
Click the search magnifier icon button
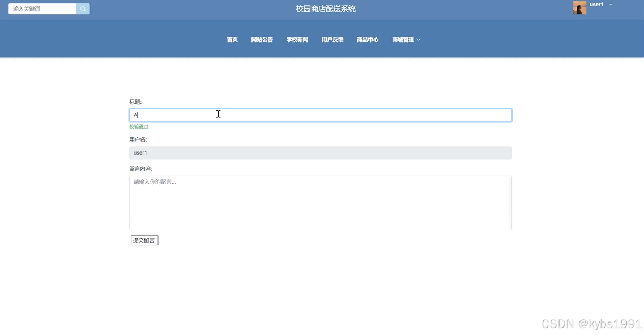point(83,9)
